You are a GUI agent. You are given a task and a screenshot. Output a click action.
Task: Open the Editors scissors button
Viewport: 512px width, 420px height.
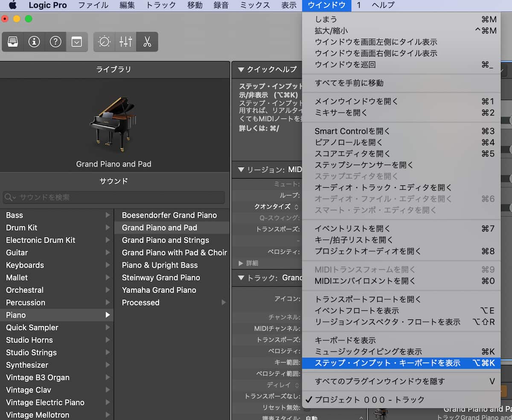147,42
